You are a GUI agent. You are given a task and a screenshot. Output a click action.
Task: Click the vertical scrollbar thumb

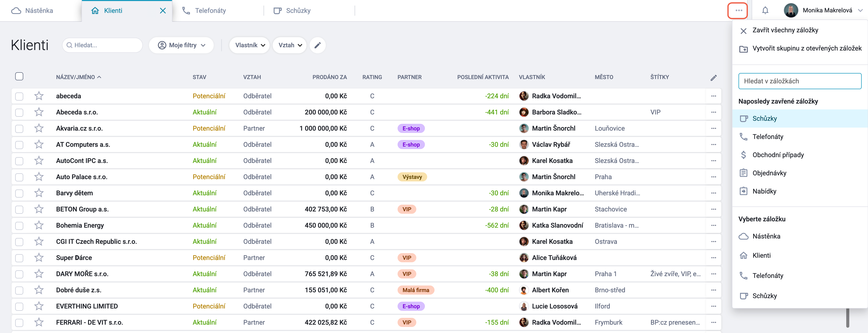[848, 318]
